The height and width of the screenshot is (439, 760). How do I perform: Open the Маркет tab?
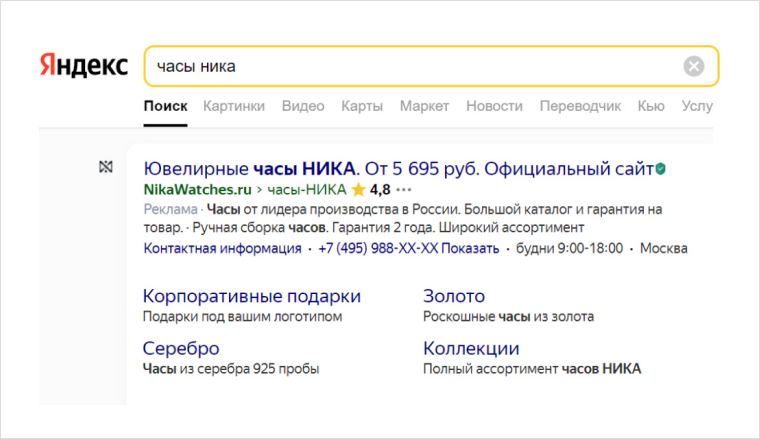424,106
